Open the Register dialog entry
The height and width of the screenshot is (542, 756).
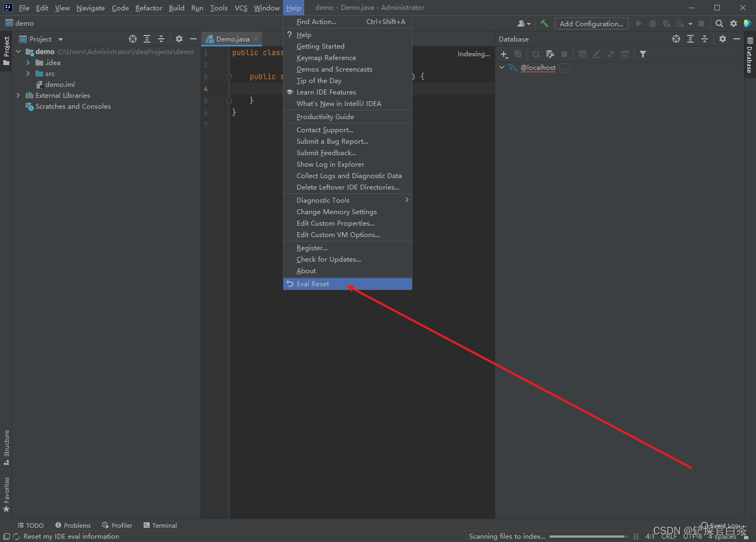click(x=347, y=248)
